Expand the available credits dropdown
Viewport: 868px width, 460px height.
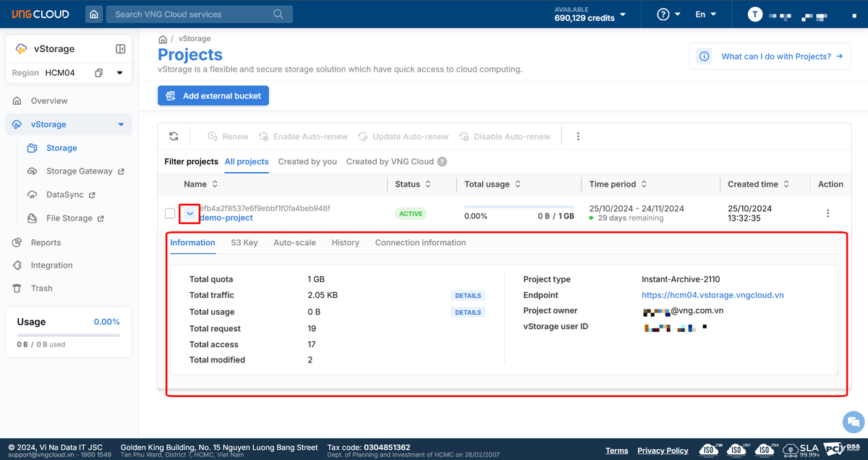pyautogui.click(x=623, y=14)
